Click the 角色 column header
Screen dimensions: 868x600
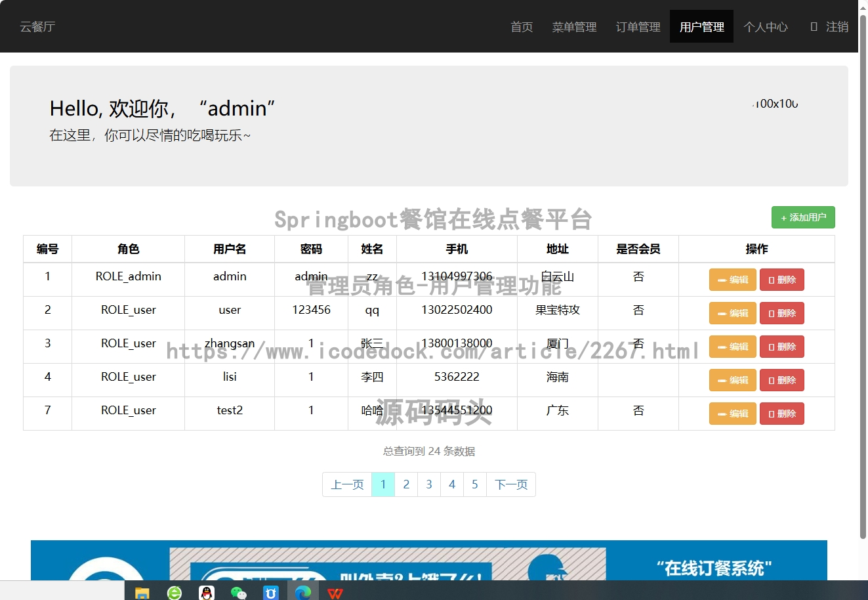coord(129,249)
